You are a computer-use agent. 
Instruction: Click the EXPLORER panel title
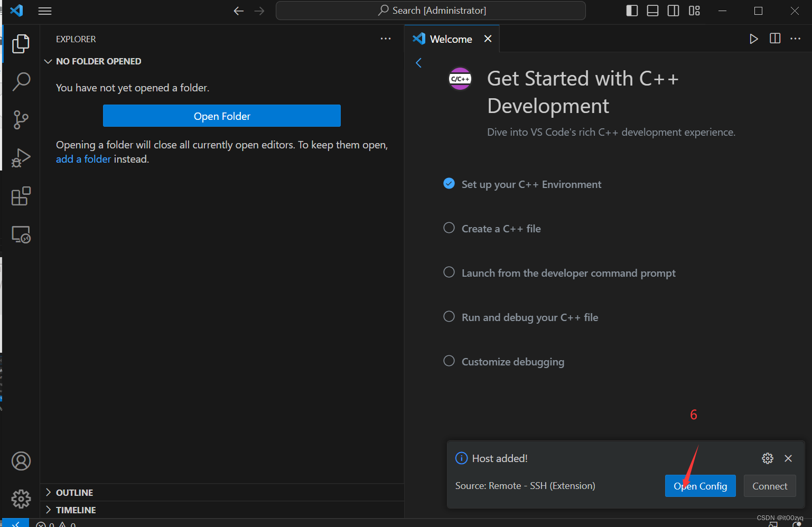point(76,39)
